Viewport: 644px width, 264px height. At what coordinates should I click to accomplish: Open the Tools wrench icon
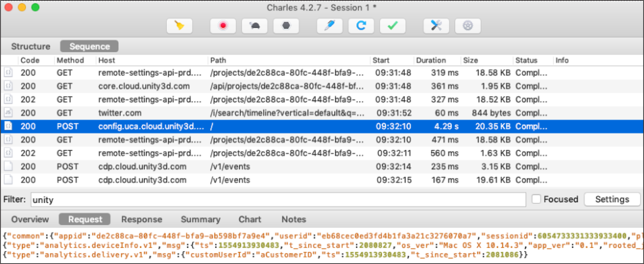coord(436,26)
